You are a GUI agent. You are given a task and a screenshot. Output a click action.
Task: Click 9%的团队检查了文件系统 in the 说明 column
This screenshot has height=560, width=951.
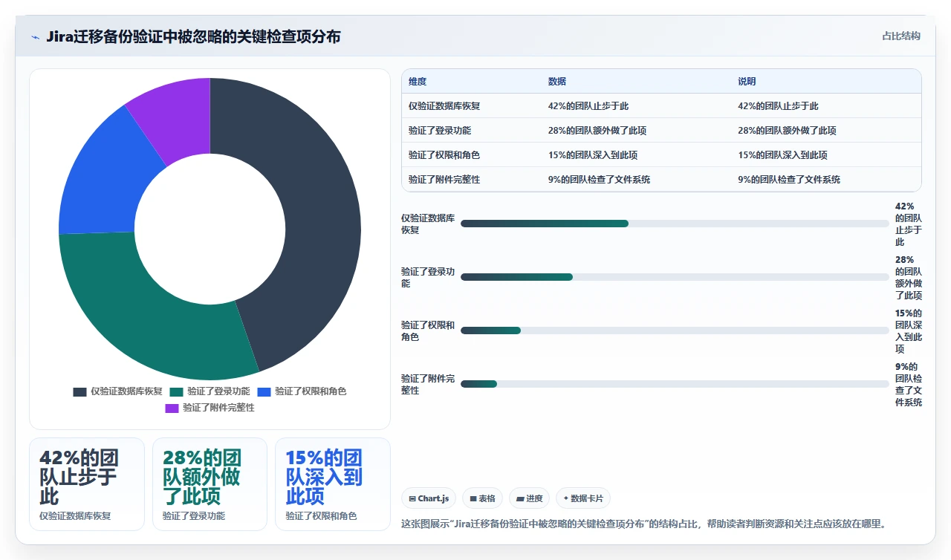click(x=789, y=180)
